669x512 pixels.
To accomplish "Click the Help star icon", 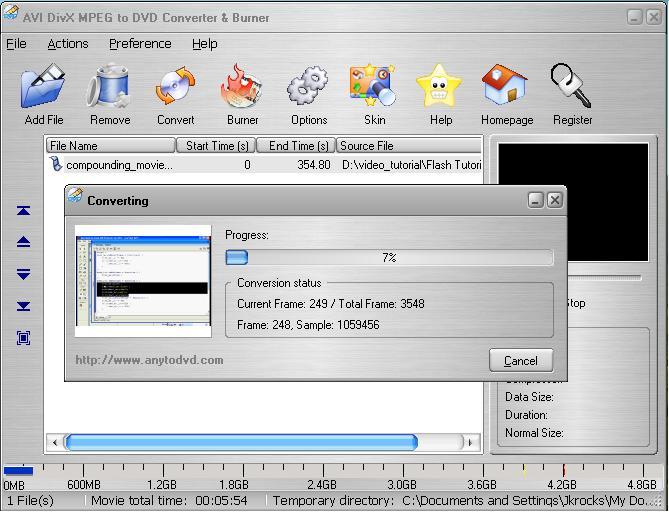I will [439, 86].
